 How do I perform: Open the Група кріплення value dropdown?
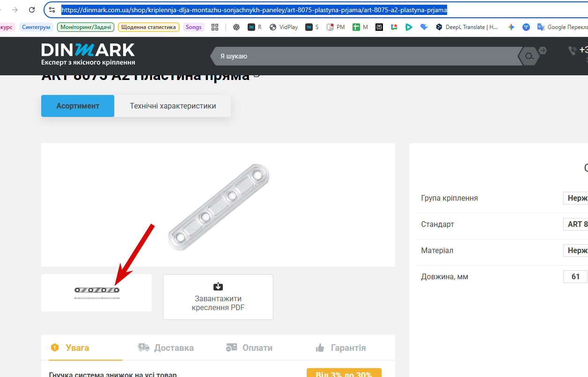pyautogui.click(x=576, y=198)
